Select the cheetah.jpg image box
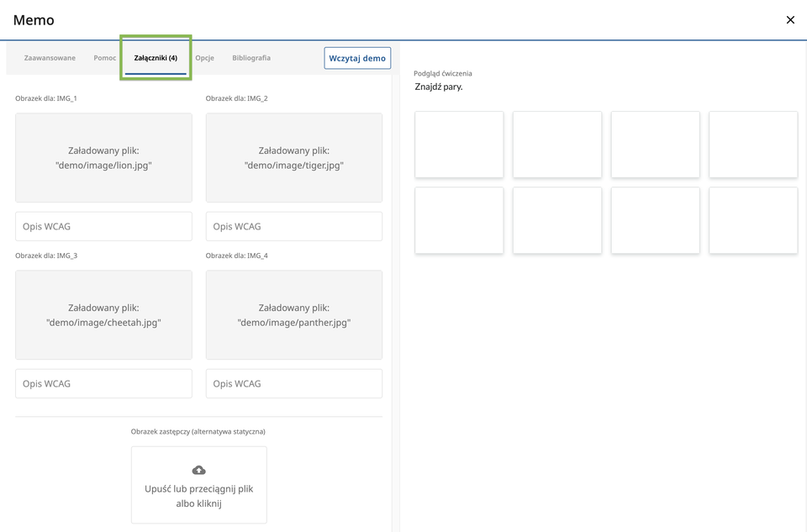Image resolution: width=807 pixels, height=532 pixels. coord(103,315)
